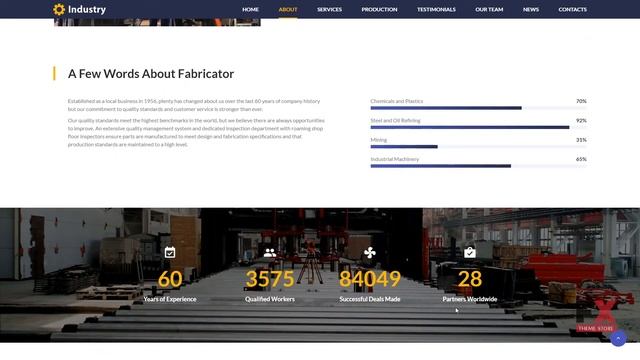Open the Home menu item
The image size is (640, 360).
coord(250,9)
